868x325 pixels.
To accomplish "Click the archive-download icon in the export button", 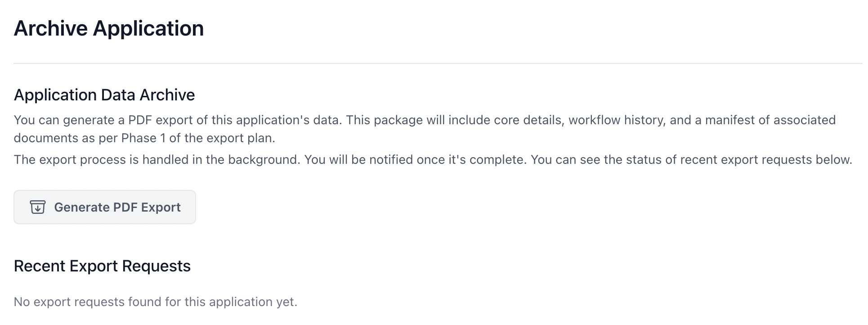I will tap(38, 207).
